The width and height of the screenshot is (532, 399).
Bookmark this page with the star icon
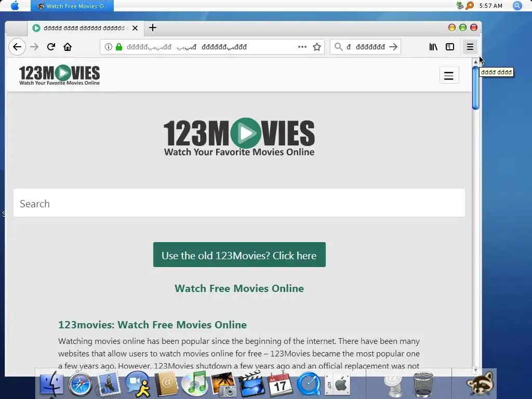pyautogui.click(x=317, y=47)
